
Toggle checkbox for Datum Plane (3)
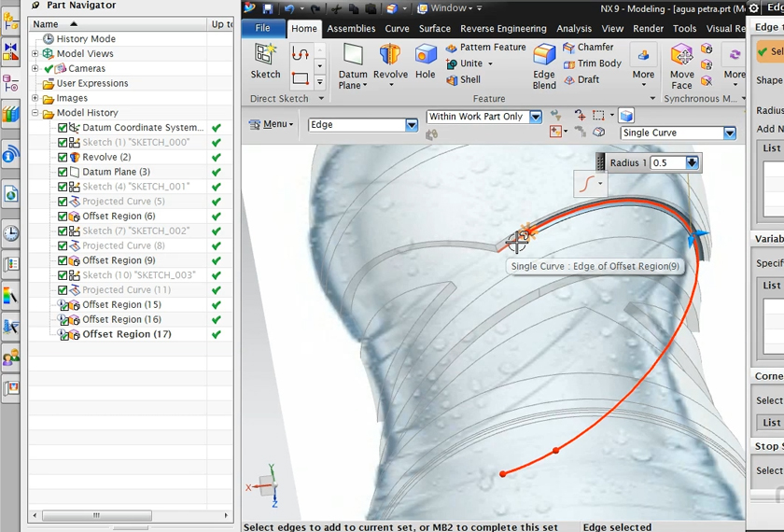pyautogui.click(x=63, y=173)
